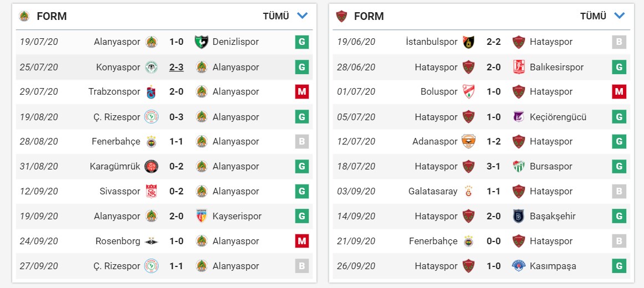Image resolution: width=644 pixels, height=288 pixels.
Task: Click the green G badge for the Kasımpaşa match
Action: [x=619, y=266]
